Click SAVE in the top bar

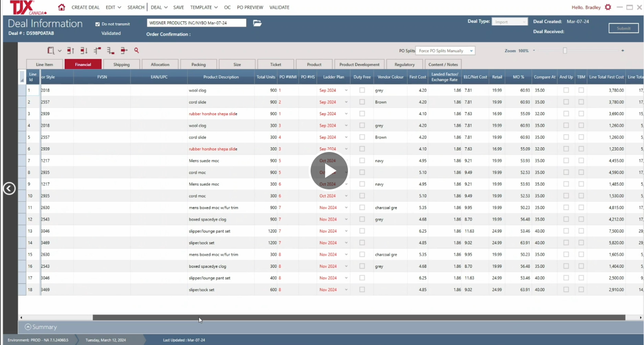click(178, 7)
